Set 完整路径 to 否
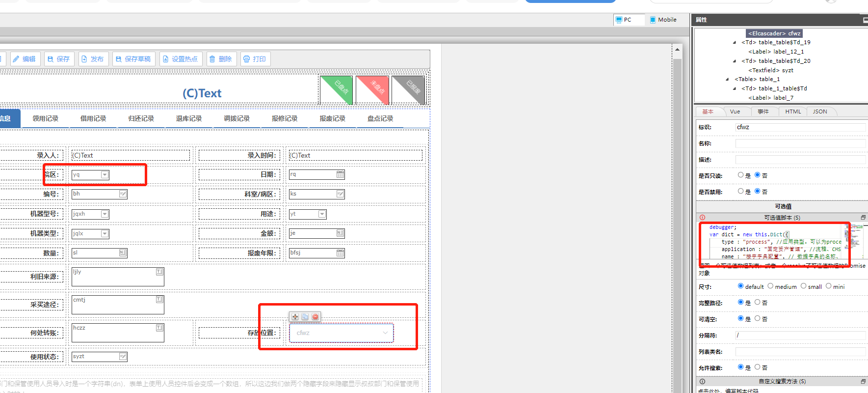Screen dimensions: 868x393 pos(757,302)
